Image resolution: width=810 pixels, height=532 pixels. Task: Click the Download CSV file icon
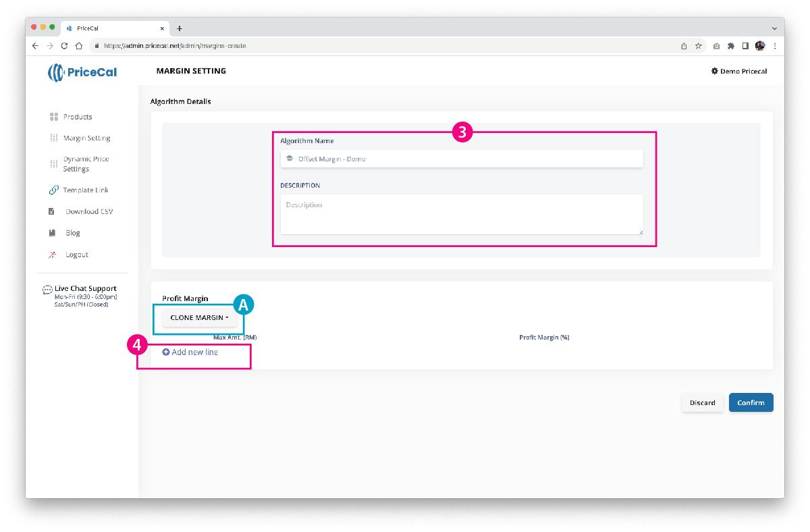click(52, 212)
